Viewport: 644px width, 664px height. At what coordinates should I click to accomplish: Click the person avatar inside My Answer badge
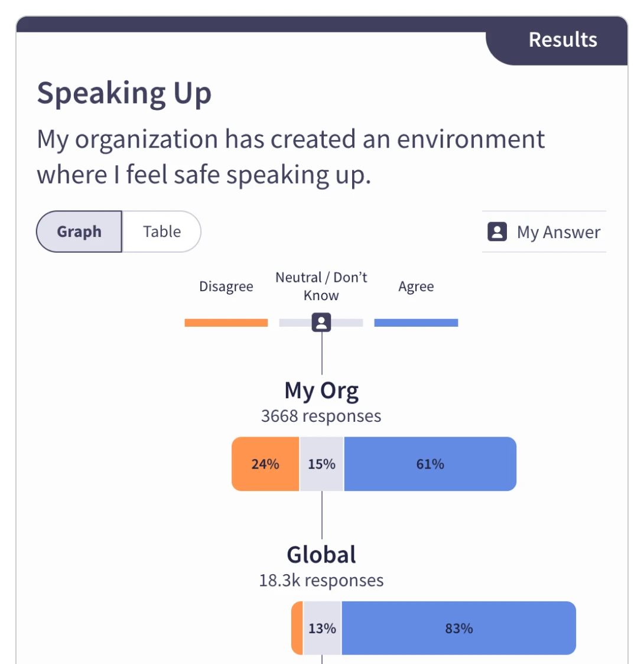496,232
